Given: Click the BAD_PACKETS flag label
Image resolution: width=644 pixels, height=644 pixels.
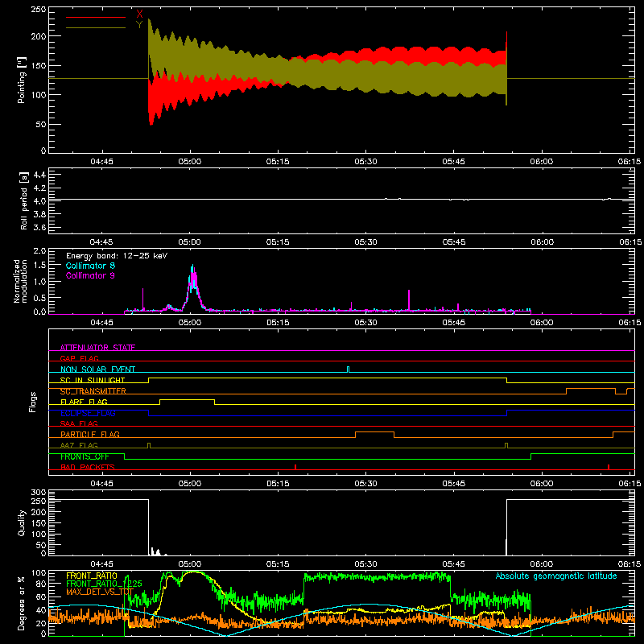Looking at the screenshot, I should (x=88, y=467).
